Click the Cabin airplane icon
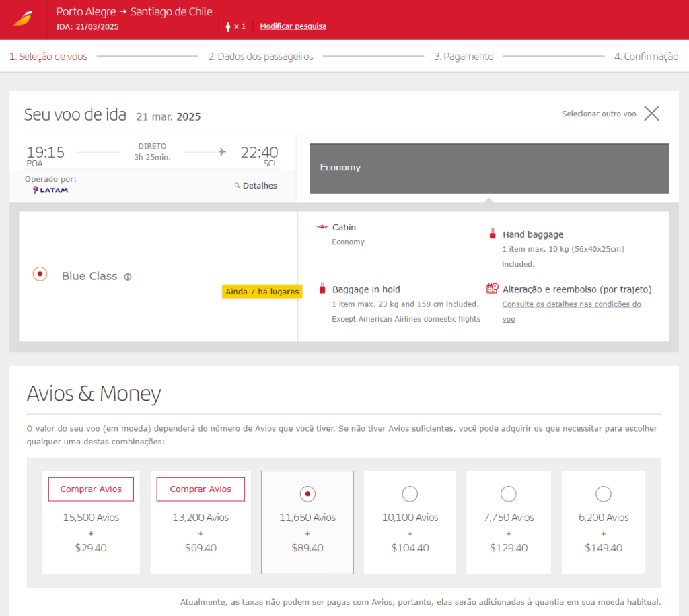 (x=322, y=227)
